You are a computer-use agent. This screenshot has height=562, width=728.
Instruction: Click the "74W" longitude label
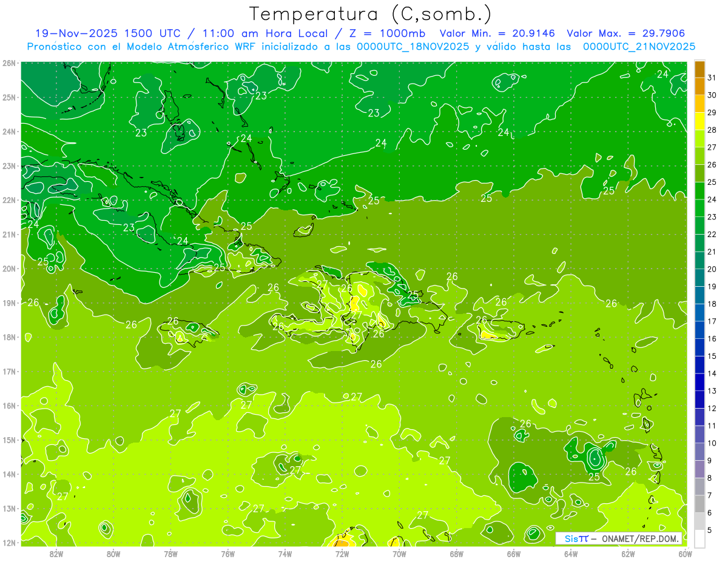(285, 553)
